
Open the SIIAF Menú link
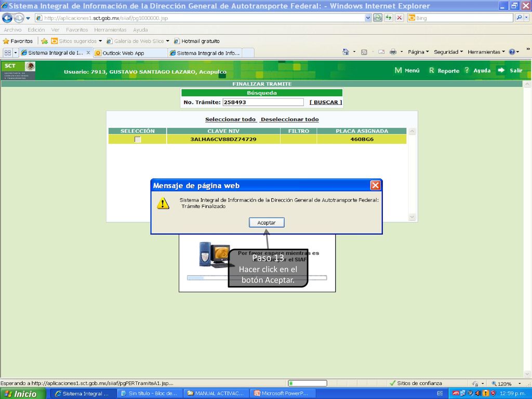pyautogui.click(x=407, y=70)
